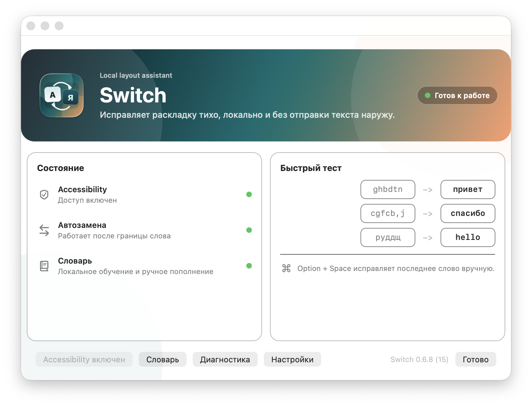The width and height of the screenshot is (532, 406).
Task: Click the arrow after руддщ
Action: tap(428, 238)
